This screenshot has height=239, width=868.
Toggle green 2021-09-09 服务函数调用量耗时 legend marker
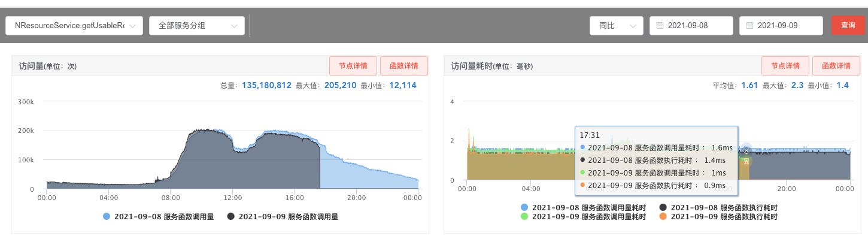(x=525, y=216)
